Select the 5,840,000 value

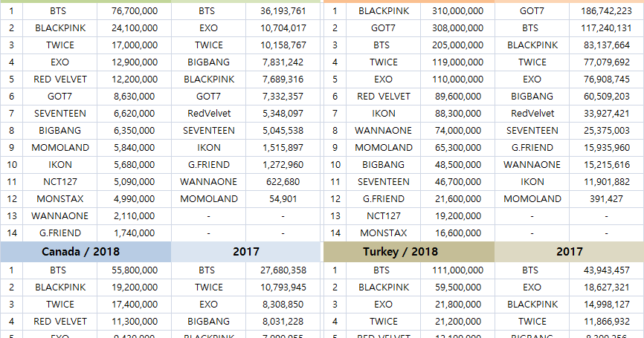[135, 148]
